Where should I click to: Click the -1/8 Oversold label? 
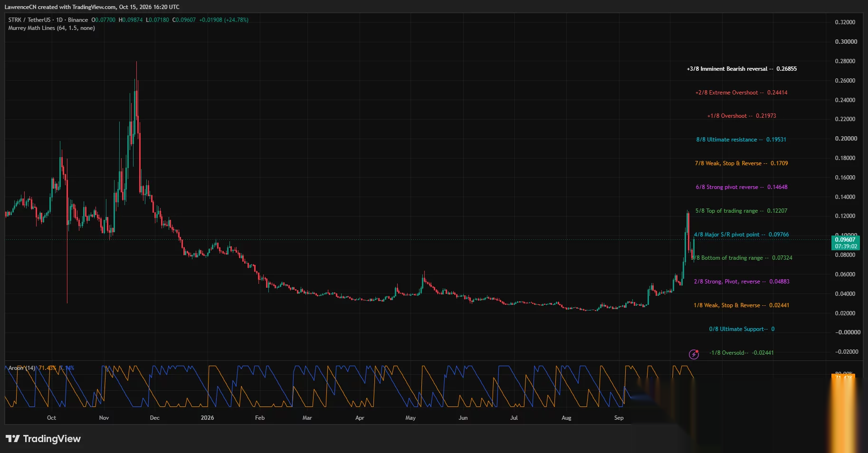[741, 353]
